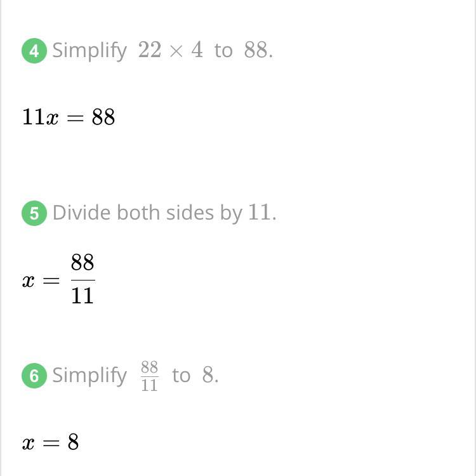
Task: Select "both sides" text in step 5
Action: [x=166, y=213]
